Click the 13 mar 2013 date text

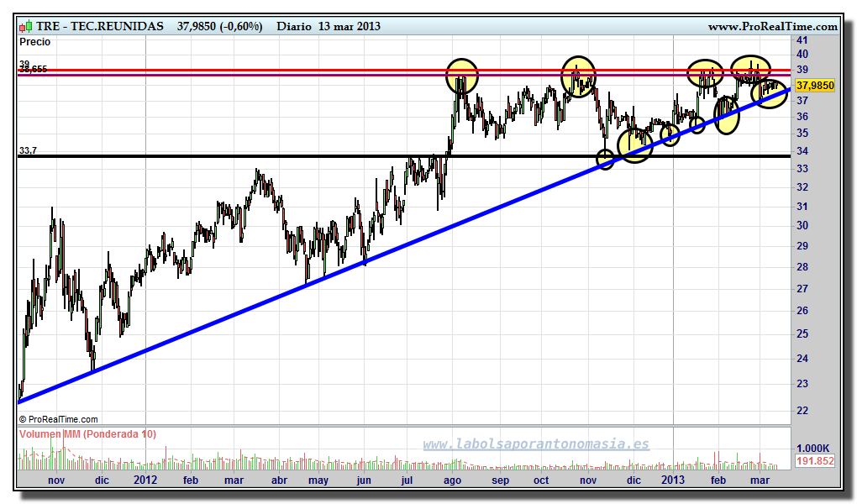(x=349, y=26)
